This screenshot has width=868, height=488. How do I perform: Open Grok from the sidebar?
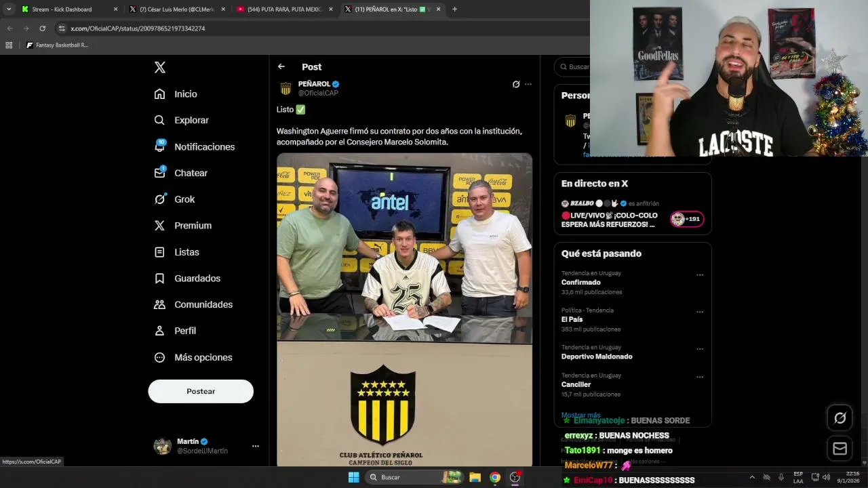coord(174,199)
